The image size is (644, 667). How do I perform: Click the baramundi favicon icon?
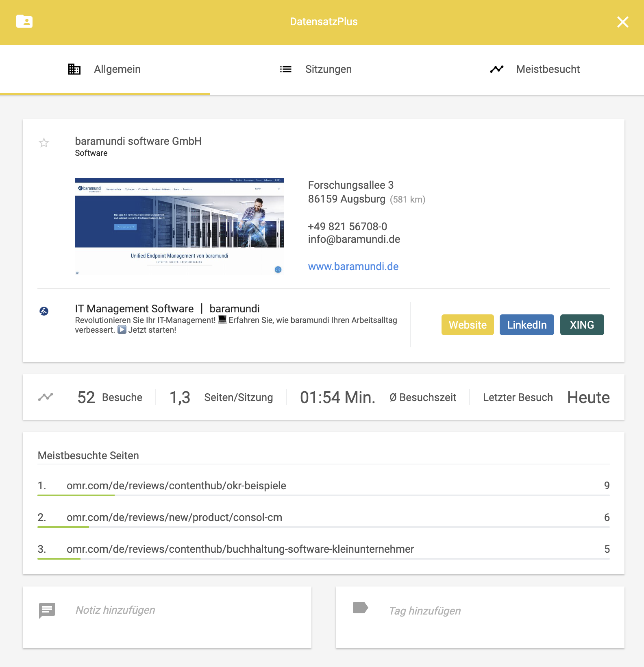pos(44,311)
